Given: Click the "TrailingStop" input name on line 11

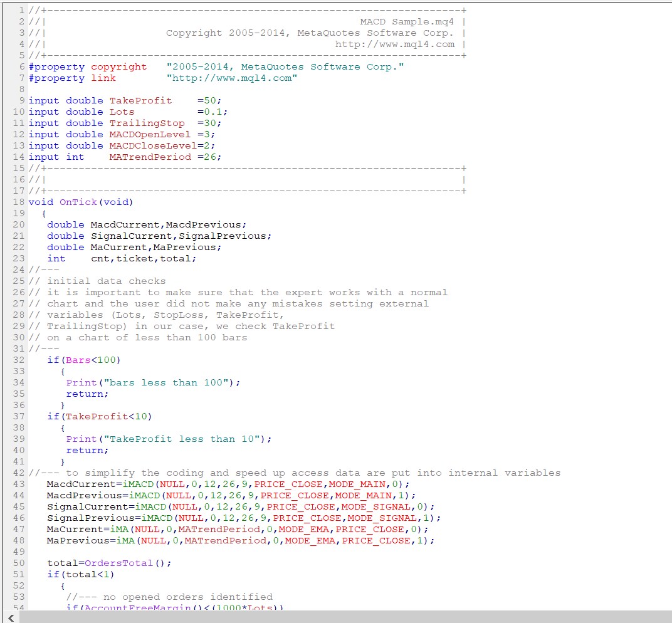Looking at the screenshot, I should (x=147, y=123).
